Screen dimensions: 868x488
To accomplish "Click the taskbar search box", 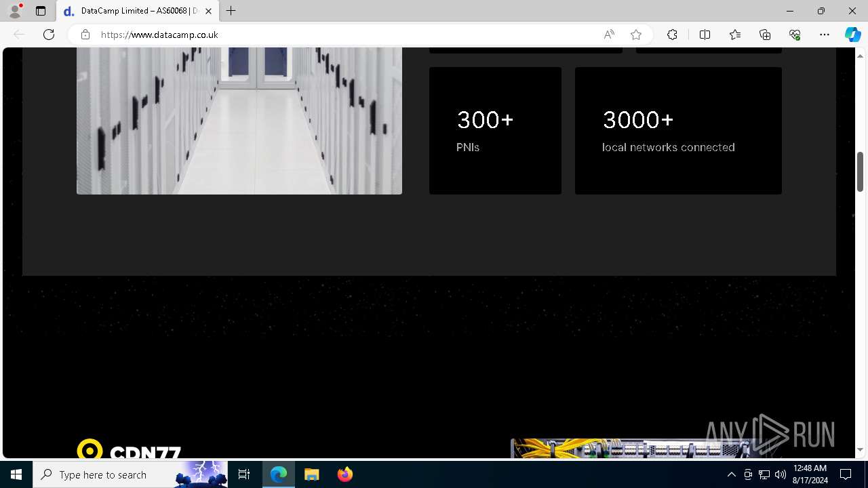I will click(x=131, y=474).
